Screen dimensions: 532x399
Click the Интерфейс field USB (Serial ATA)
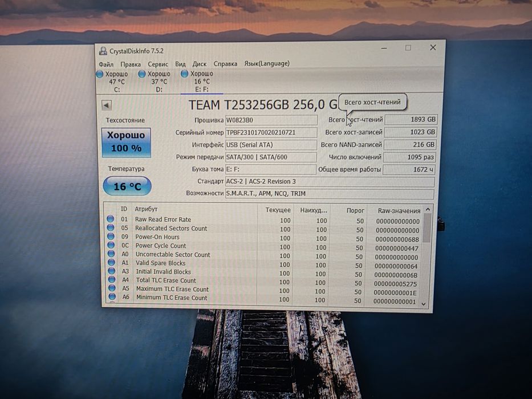point(271,145)
